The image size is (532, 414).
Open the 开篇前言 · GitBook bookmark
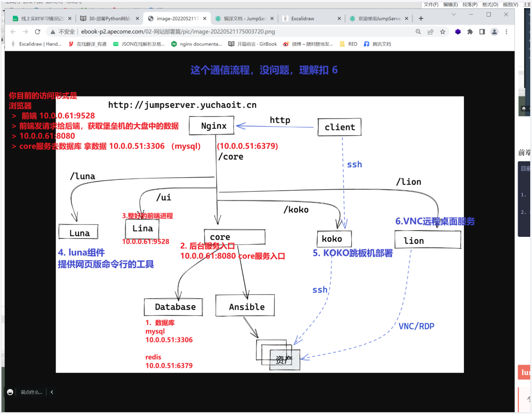click(x=252, y=44)
